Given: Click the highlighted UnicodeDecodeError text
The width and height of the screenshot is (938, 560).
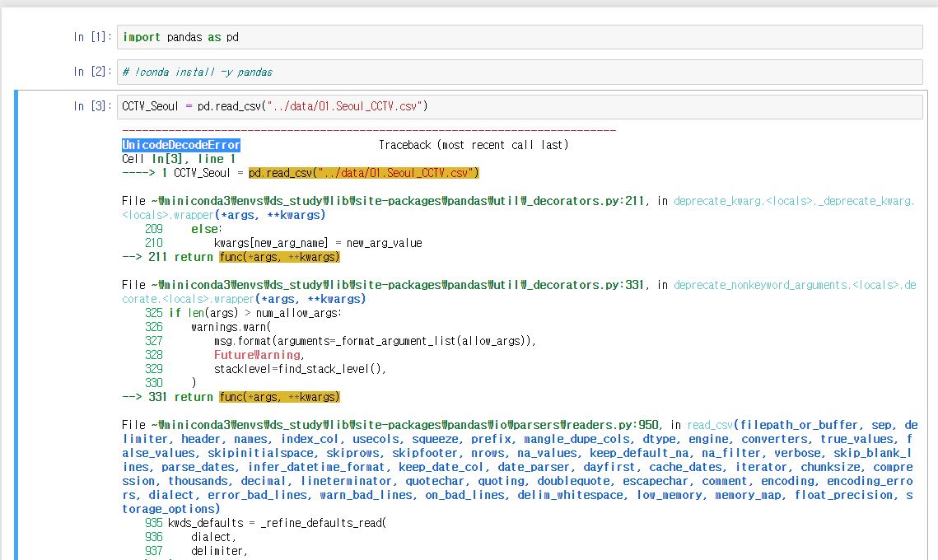Looking at the screenshot, I should click(181, 145).
